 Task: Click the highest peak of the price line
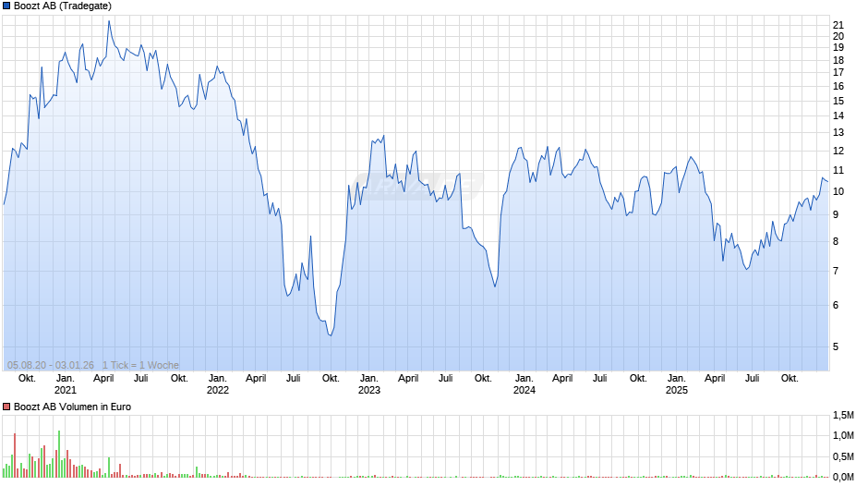109,21
